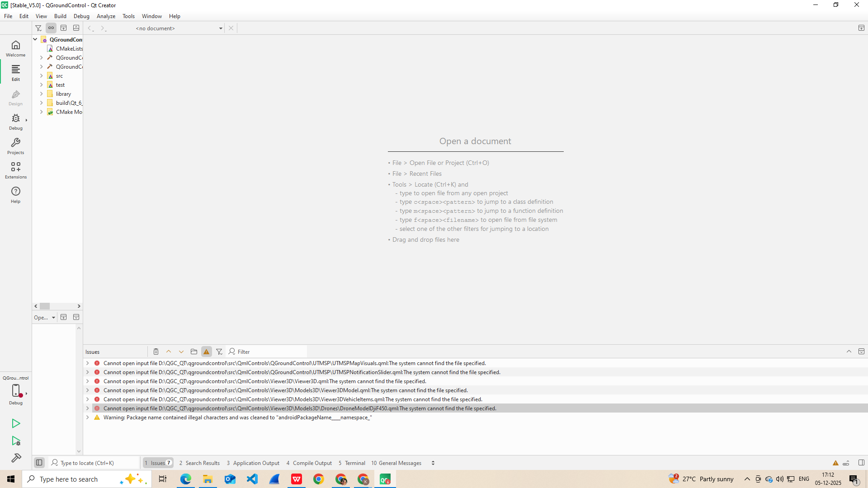The image size is (868, 488).
Task: Collapse the Issues panel with the chevron
Action: click(849, 351)
